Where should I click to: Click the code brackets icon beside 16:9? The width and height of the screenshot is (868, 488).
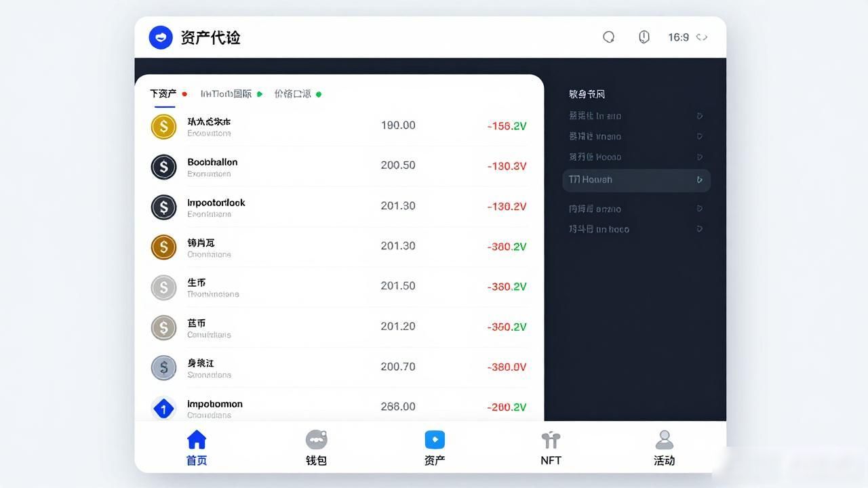pos(702,37)
